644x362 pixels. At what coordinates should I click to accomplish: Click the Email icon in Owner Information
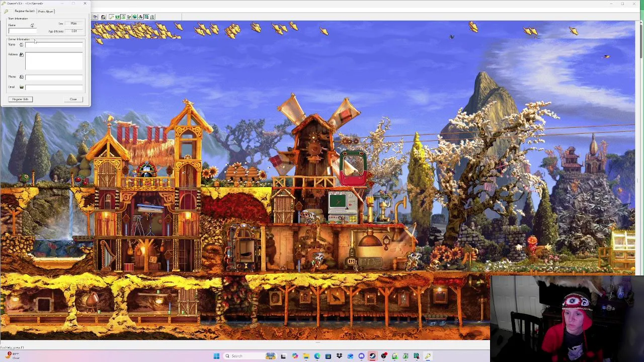[21, 87]
